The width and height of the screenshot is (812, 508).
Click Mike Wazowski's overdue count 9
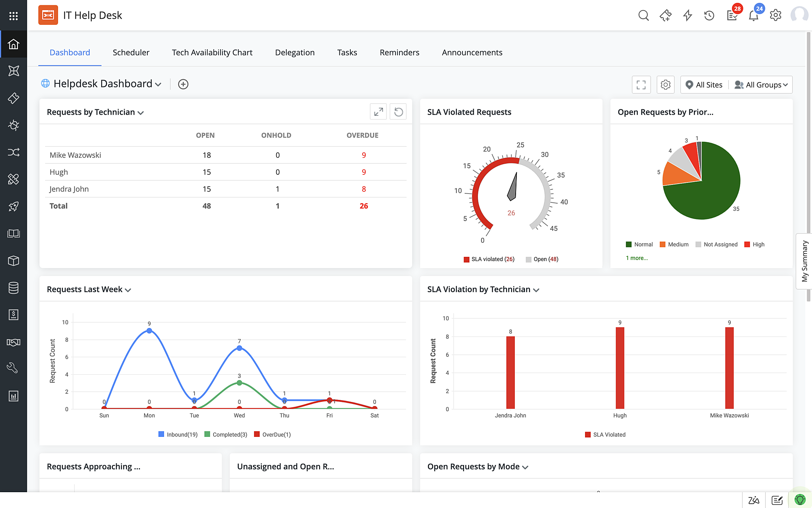pos(363,155)
